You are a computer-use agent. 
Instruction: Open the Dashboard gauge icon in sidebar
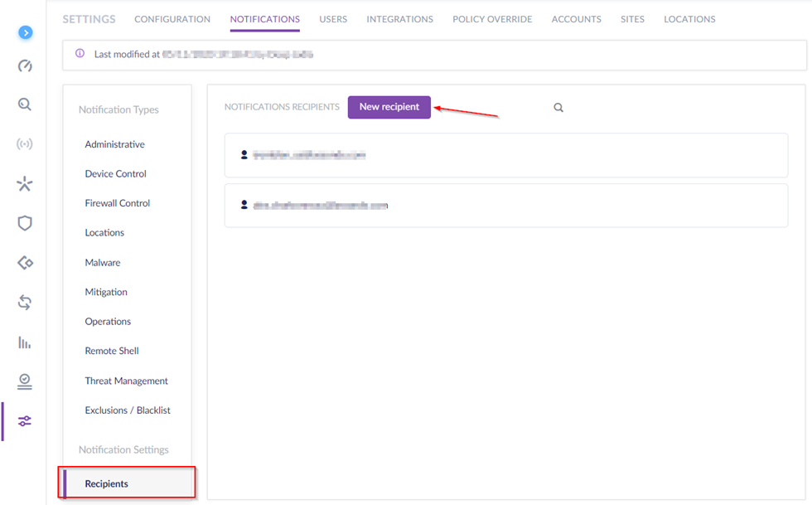[25, 66]
